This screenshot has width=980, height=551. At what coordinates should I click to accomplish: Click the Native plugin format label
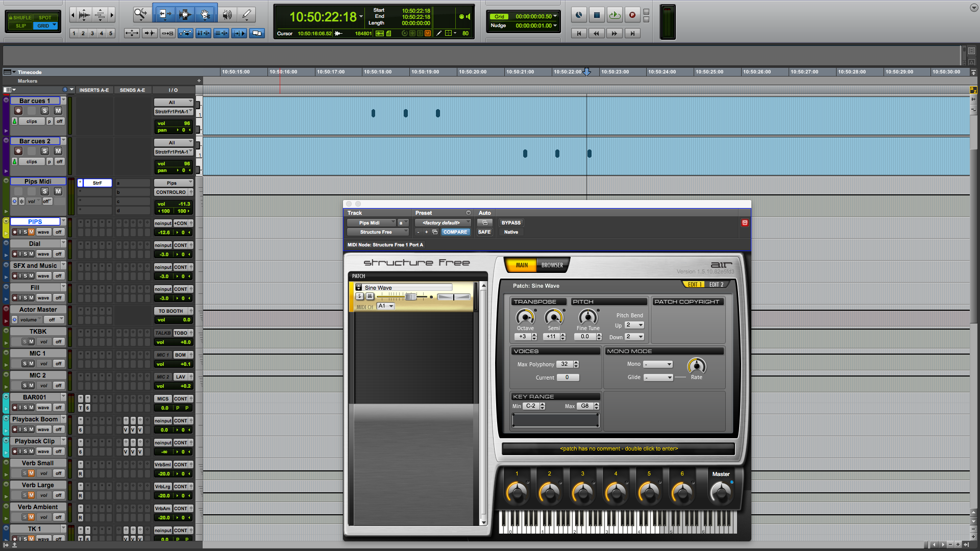point(511,232)
